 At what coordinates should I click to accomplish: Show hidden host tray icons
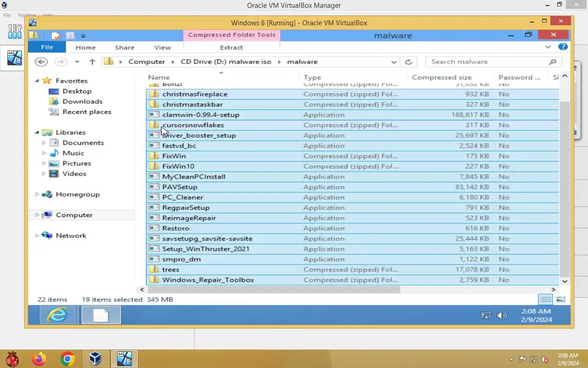(511, 359)
